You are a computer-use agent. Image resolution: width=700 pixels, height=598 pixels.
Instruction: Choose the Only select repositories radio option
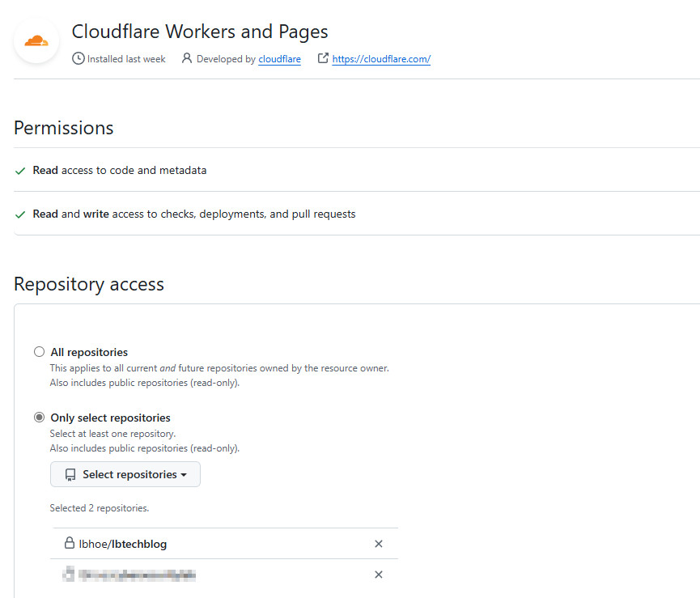tap(39, 418)
